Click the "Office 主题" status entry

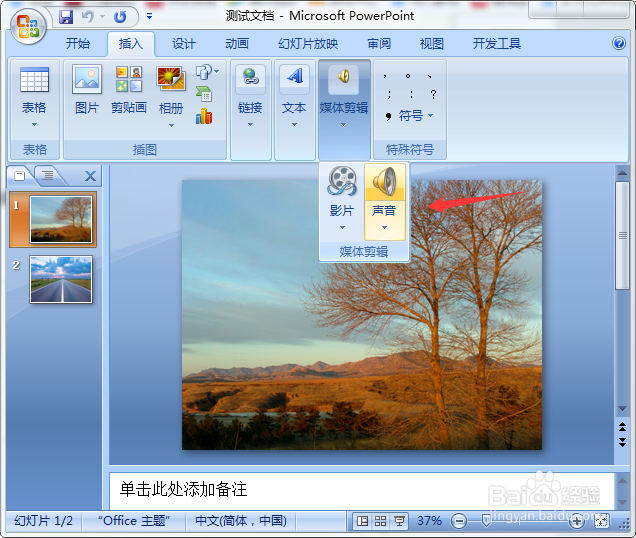(134, 521)
